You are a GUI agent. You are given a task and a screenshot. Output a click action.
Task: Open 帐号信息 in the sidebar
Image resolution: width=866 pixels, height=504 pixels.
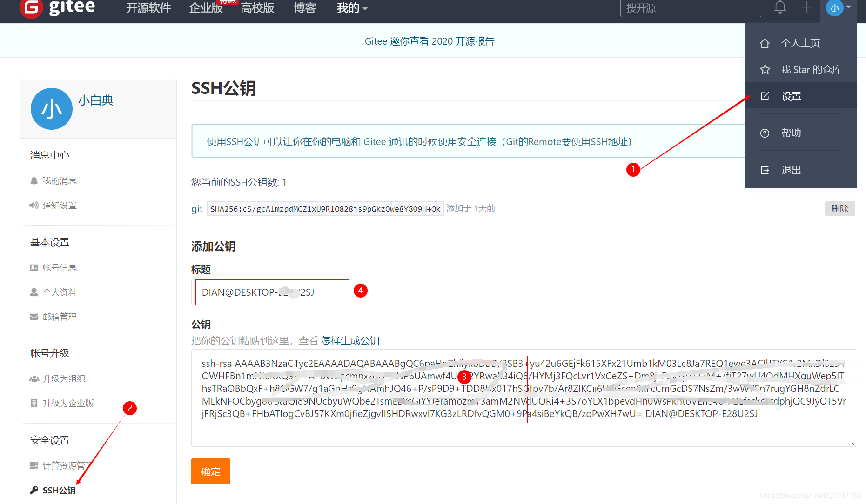[x=60, y=267]
